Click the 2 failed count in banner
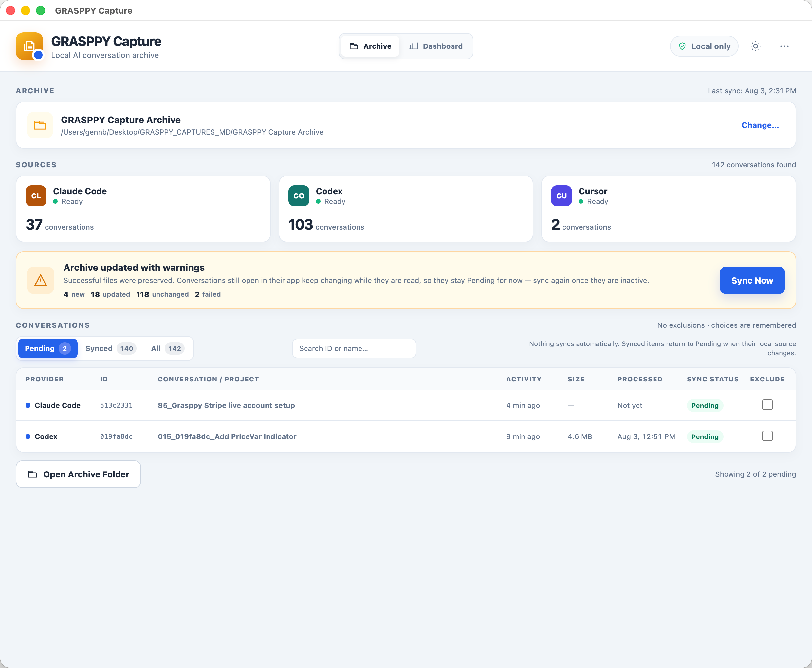The width and height of the screenshot is (812, 668). click(x=208, y=294)
